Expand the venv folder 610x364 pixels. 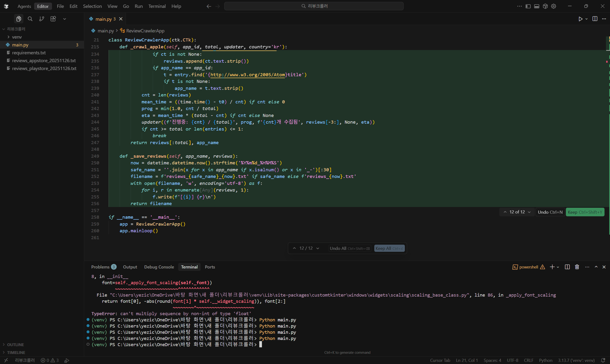[x=17, y=37]
